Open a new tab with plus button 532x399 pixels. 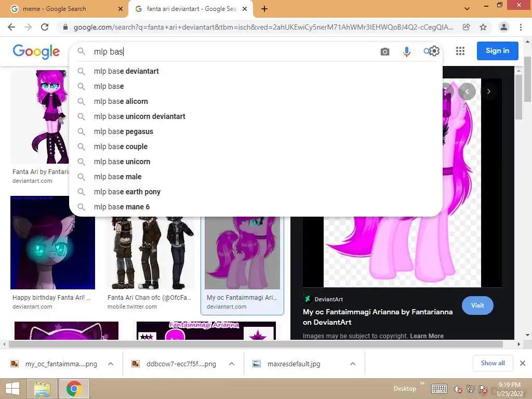[264, 9]
